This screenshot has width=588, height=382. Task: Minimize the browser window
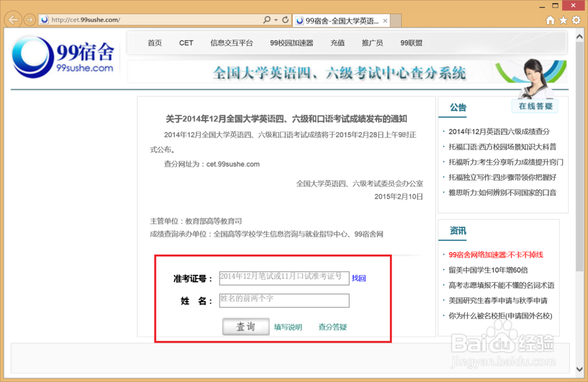click(542, 6)
